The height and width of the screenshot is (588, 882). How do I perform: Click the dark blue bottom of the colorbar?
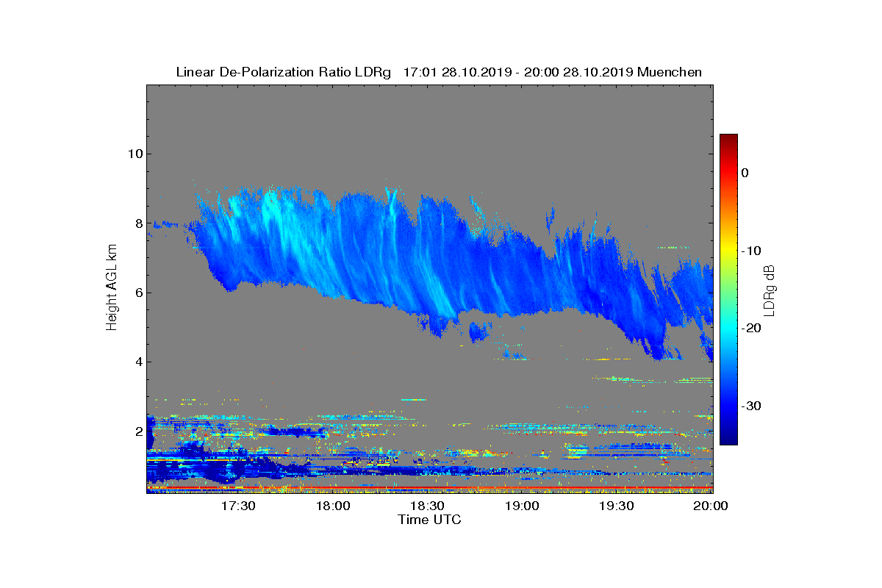[728, 437]
